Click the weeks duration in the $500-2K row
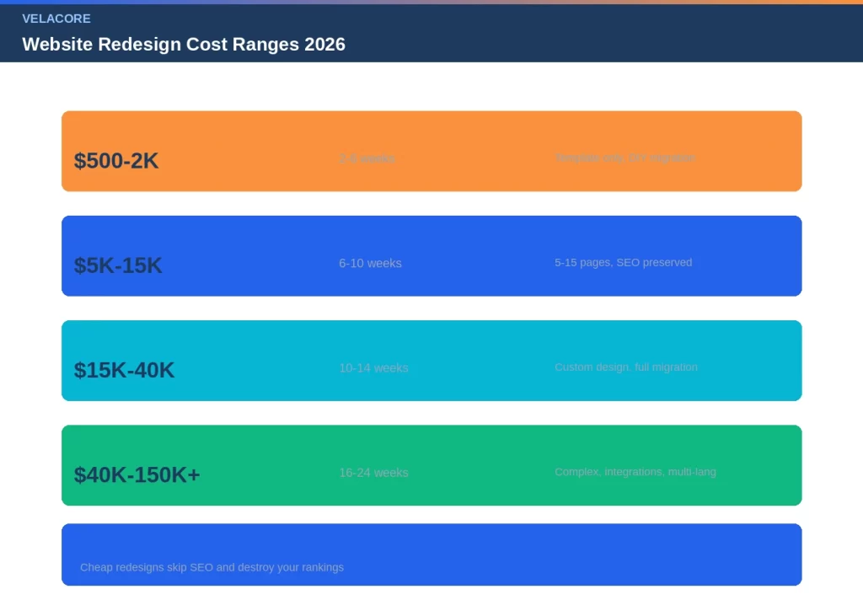This screenshot has width=863, height=616. (367, 158)
